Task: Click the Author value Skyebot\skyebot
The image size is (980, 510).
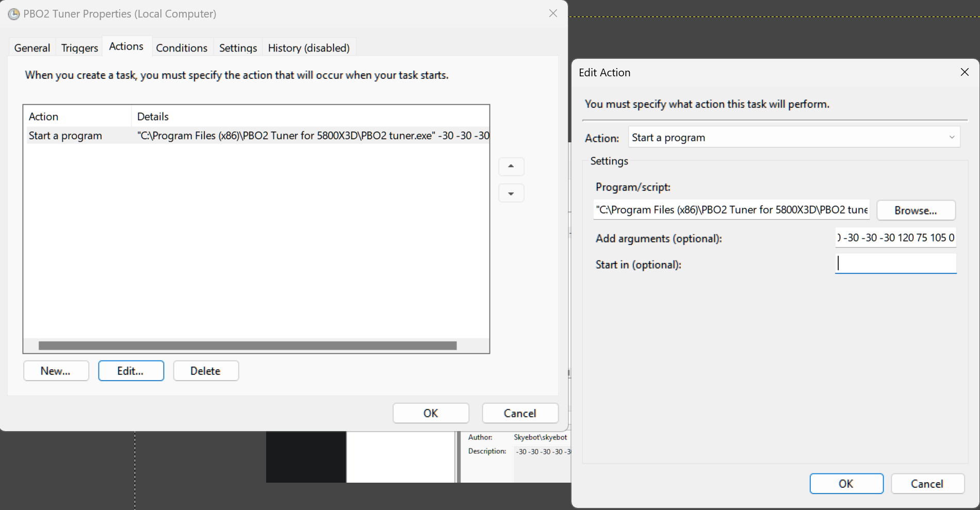Action: tap(540, 437)
